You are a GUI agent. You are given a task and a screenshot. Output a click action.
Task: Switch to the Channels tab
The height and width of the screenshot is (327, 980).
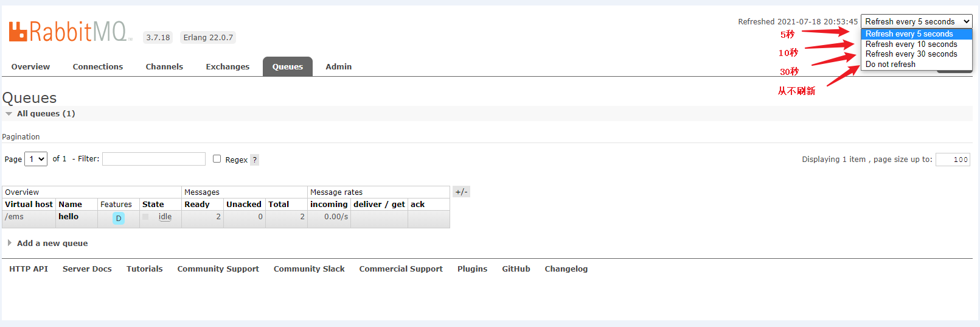click(164, 66)
